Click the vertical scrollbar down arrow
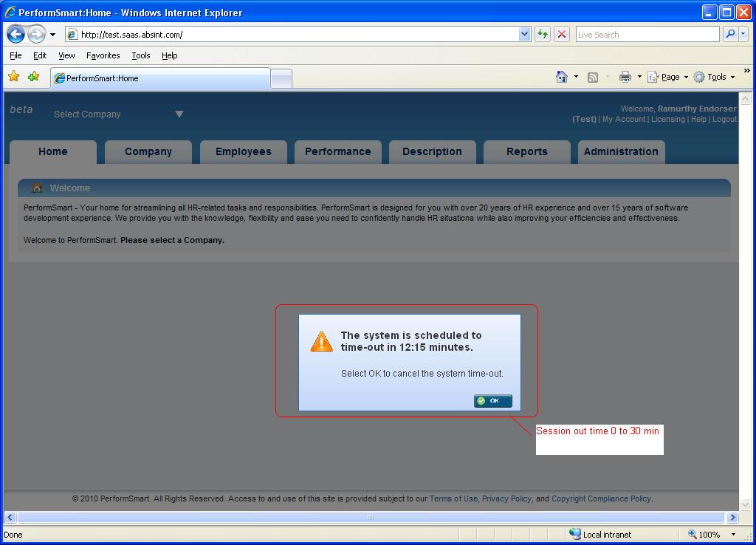This screenshot has height=545, width=756. (x=746, y=505)
